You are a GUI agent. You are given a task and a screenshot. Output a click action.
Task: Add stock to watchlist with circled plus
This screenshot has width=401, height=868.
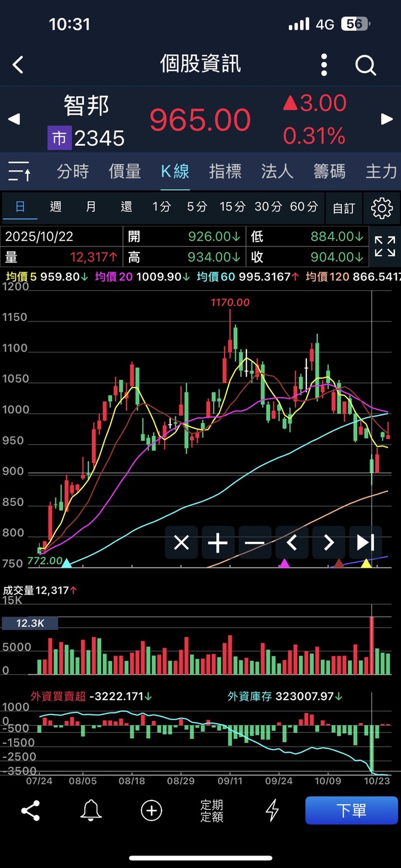click(151, 810)
